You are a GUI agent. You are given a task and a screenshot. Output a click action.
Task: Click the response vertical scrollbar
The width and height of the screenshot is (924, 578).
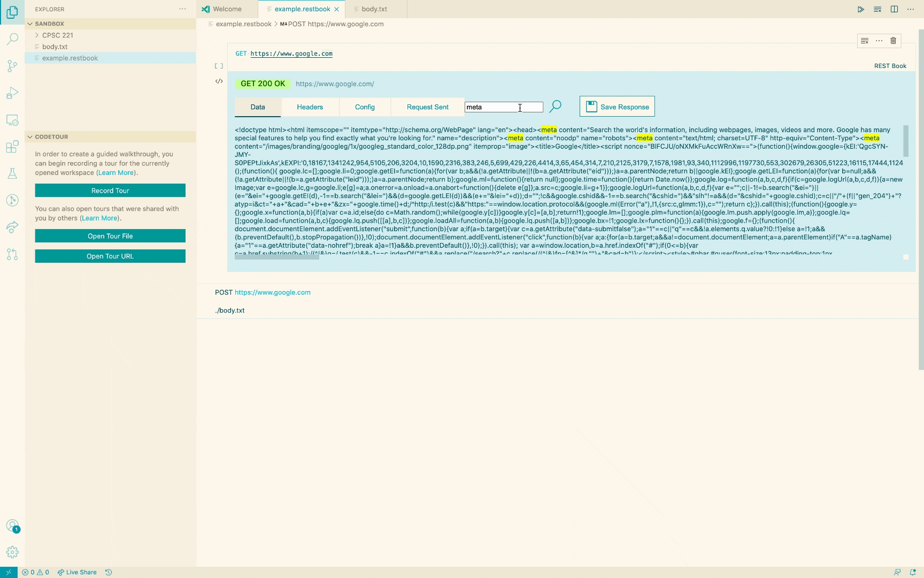(x=906, y=141)
